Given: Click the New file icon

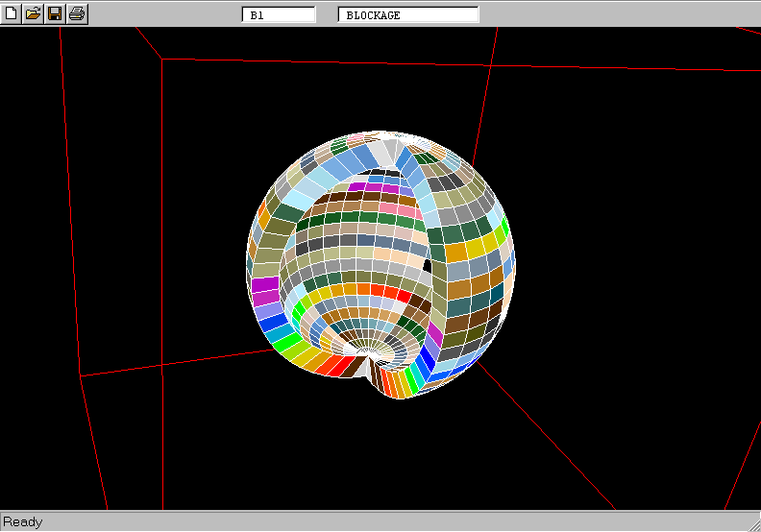Looking at the screenshot, I should tap(12, 13).
